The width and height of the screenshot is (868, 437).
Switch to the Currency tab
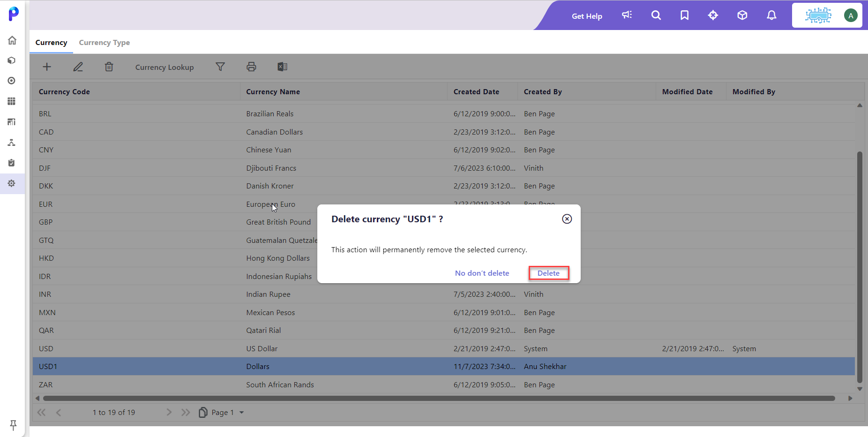click(51, 42)
